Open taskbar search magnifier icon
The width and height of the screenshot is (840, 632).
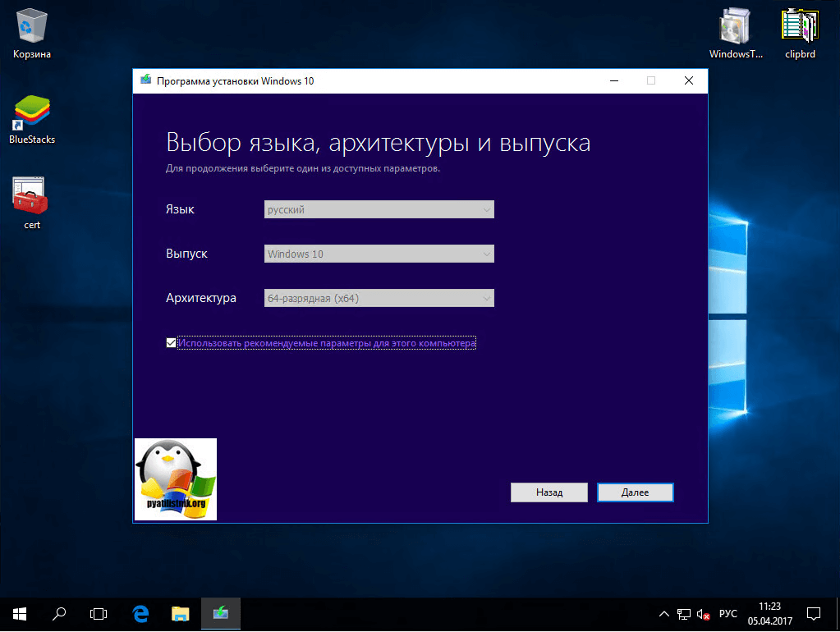[59, 613]
